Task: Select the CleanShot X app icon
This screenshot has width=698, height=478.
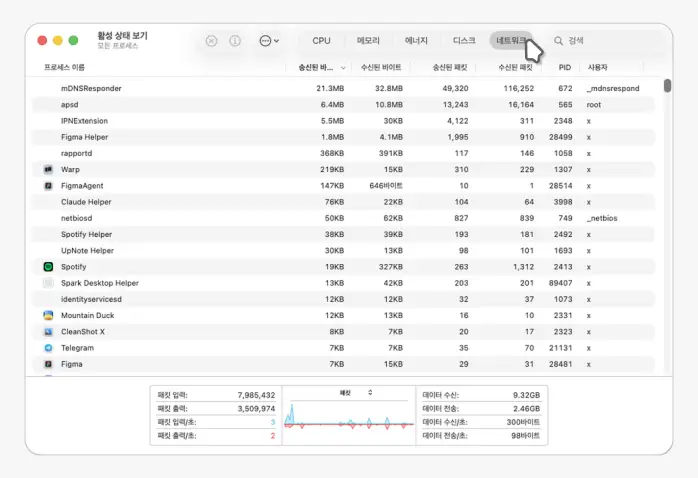Action: pyautogui.click(x=48, y=332)
